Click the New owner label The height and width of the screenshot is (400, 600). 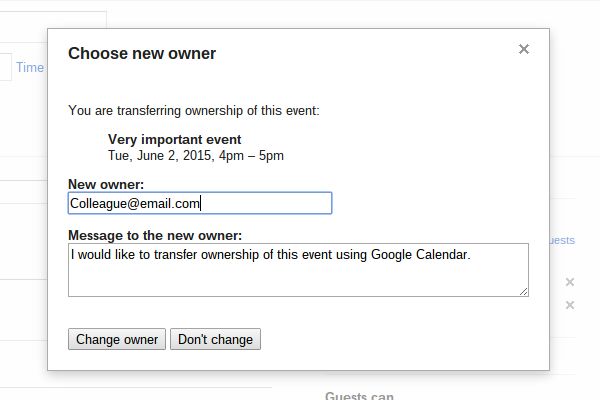[x=106, y=185]
